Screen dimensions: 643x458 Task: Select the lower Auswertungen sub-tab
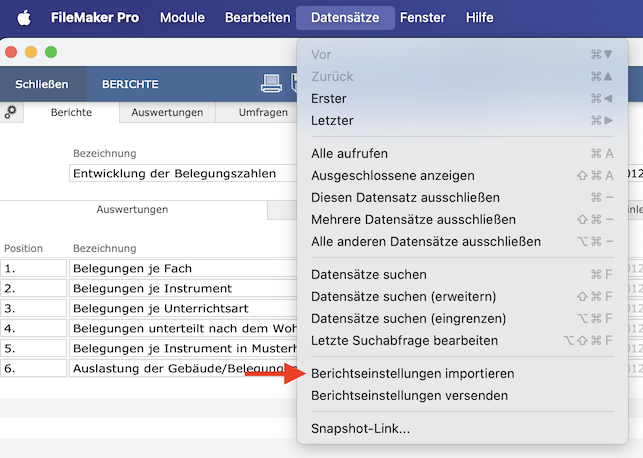[x=132, y=210]
